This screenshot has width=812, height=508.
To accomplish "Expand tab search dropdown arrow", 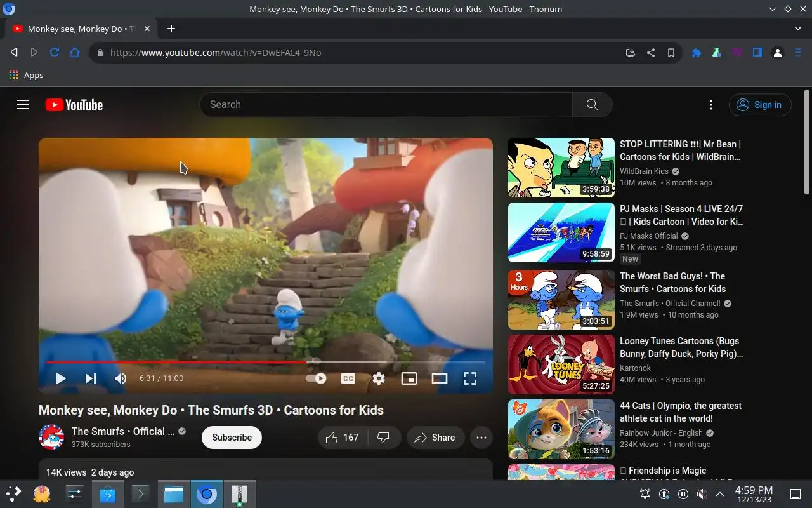I will [x=798, y=29].
